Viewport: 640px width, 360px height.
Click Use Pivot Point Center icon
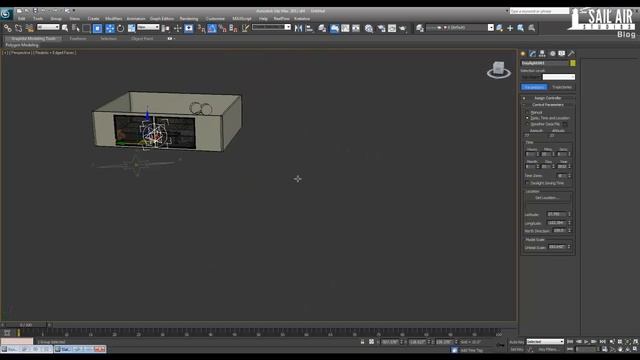coord(166,28)
